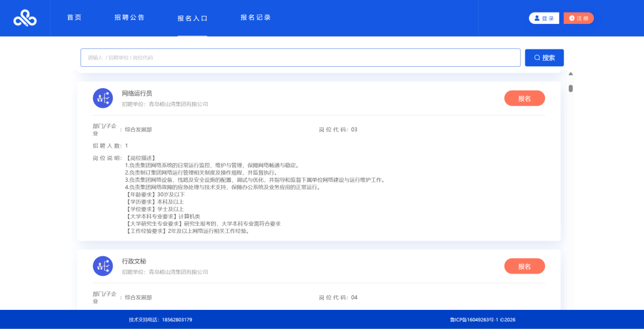The width and height of the screenshot is (644, 329).
Task: Click the 【学历要求】本科及以上 line
Action: [x=154, y=201]
